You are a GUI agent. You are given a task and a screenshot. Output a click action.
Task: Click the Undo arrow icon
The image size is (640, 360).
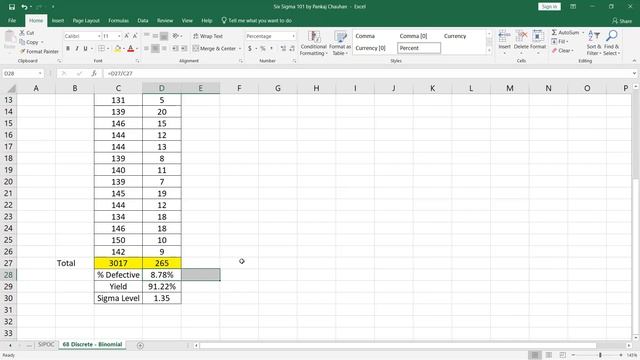click(24, 7)
